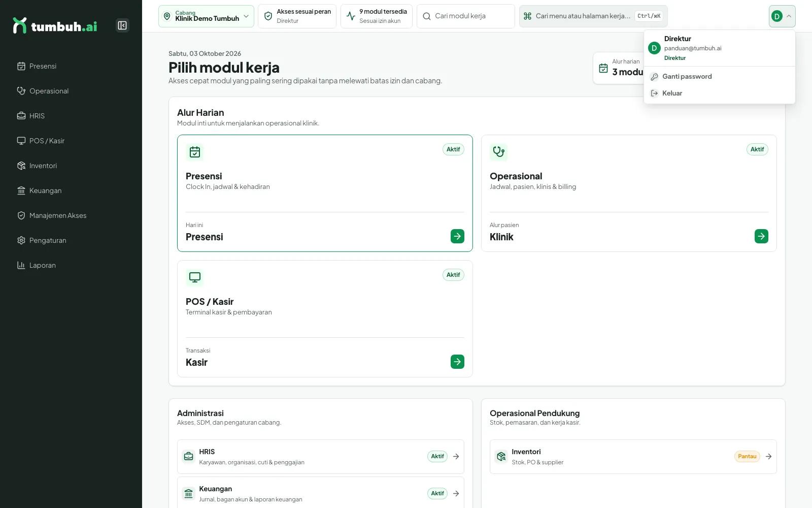Click green arrow on Operasional Klinik card
Image resolution: width=812 pixels, height=508 pixels.
point(761,236)
